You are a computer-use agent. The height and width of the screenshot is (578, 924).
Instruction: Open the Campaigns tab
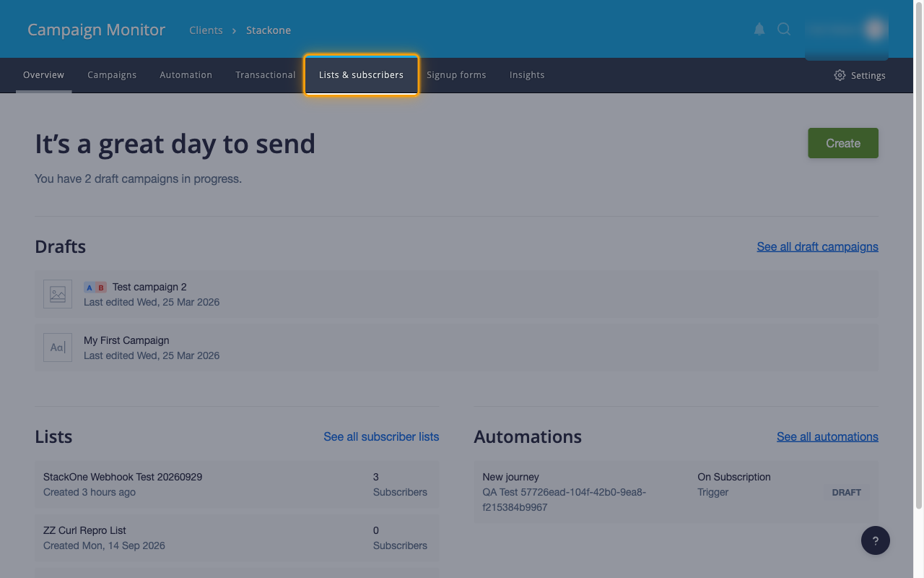coord(112,75)
